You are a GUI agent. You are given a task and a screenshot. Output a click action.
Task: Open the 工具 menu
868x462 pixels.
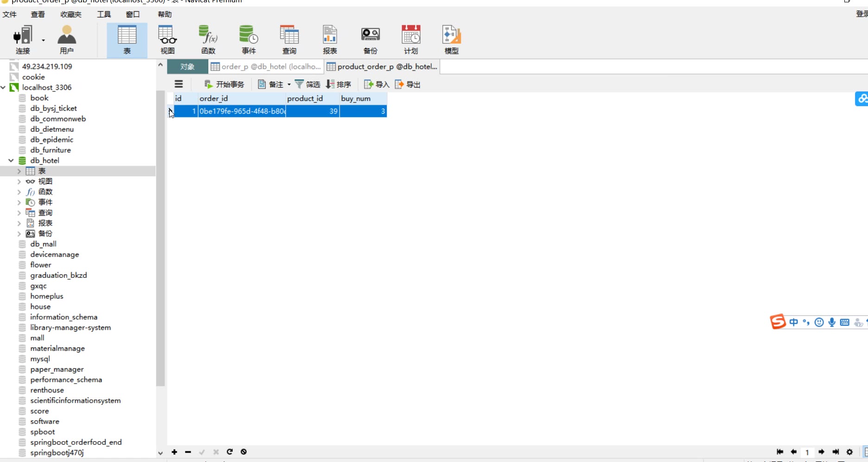[104, 14]
